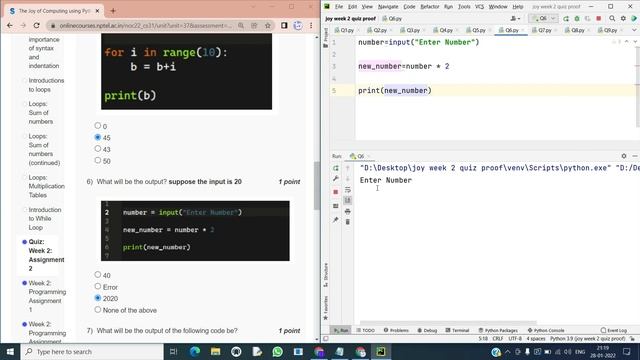Image resolution: width=640 pixels, height=360 pixels.
Task: Click Chrome address bar URL
Action: 146,25
